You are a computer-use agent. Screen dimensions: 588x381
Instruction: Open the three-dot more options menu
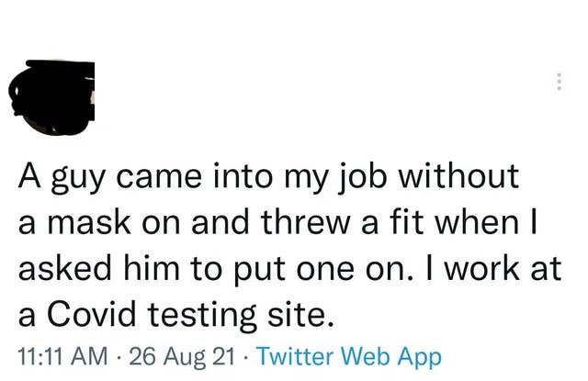[559, 81]
